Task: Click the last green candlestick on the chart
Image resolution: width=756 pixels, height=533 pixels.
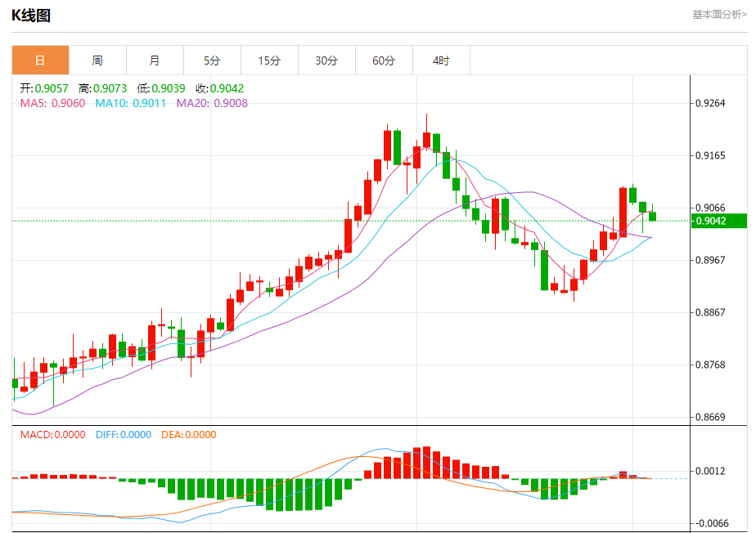Action: pyautogui.click(x=652, y=217)
